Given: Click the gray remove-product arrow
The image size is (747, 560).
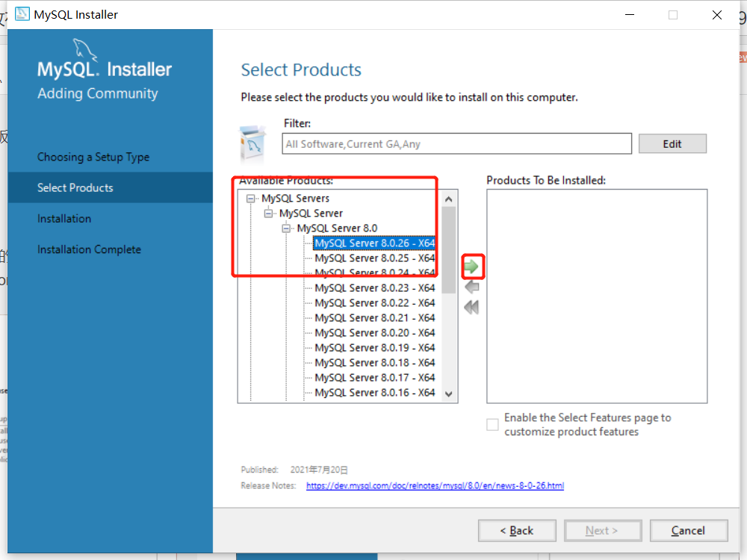Looking at the screenshot, I should coord(471,287).
